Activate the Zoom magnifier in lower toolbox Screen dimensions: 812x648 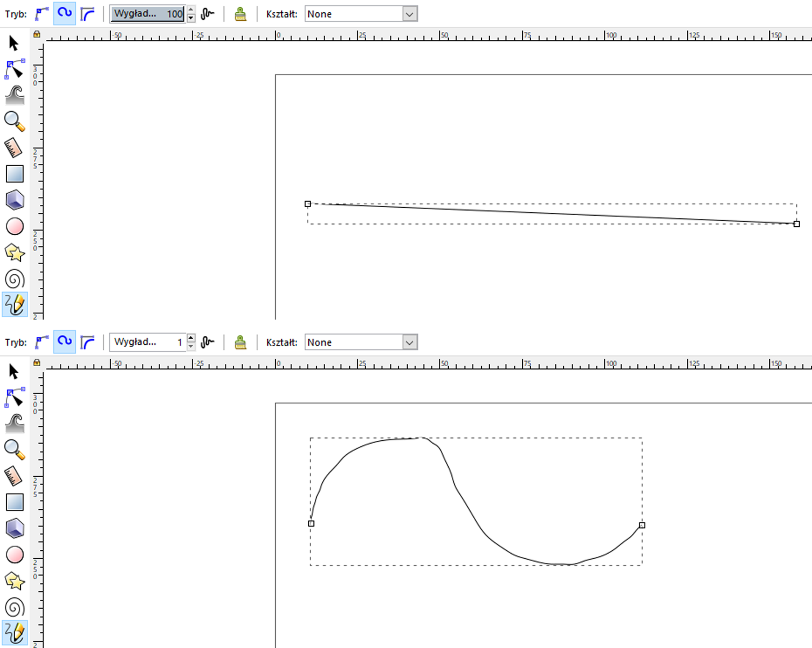(x=15, y=450)
